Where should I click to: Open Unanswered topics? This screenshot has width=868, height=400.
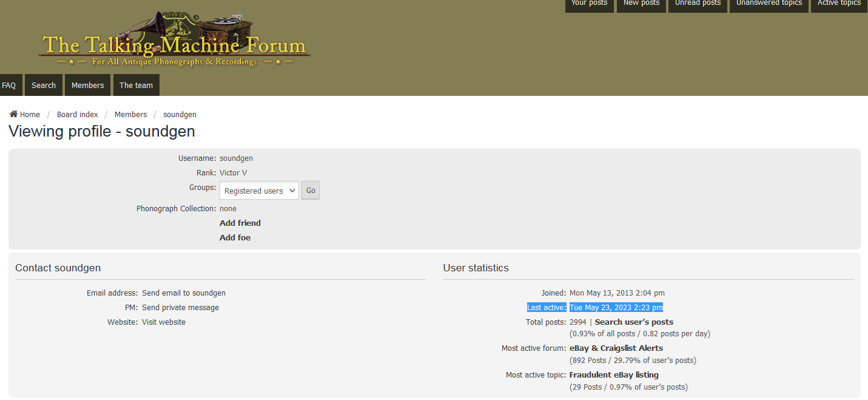click(769, 4)
